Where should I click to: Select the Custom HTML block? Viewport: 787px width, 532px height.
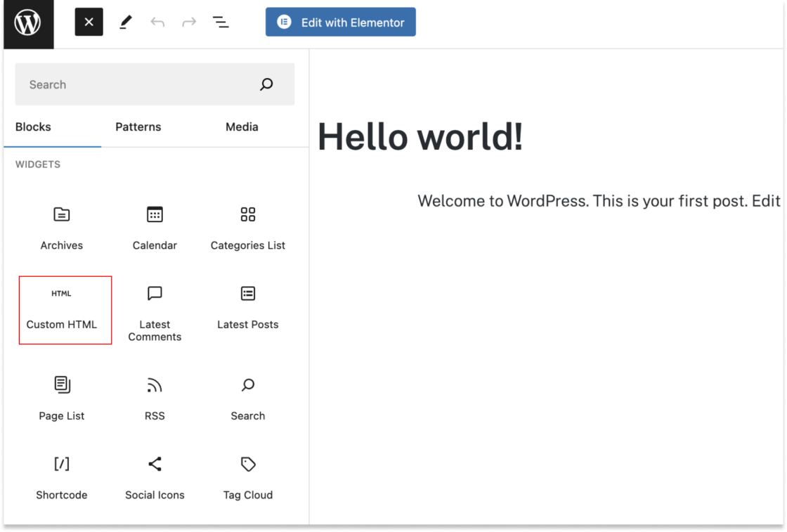click(x=65, y=308)
